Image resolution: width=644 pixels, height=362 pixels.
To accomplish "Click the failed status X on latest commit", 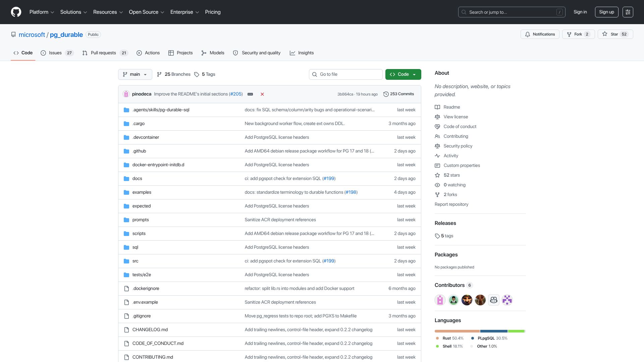I will [262, 94].
